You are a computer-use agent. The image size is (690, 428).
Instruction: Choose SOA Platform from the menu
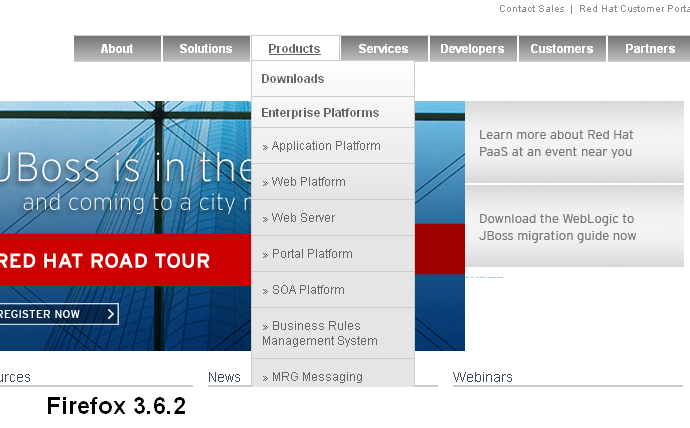[x=333, y=290]
